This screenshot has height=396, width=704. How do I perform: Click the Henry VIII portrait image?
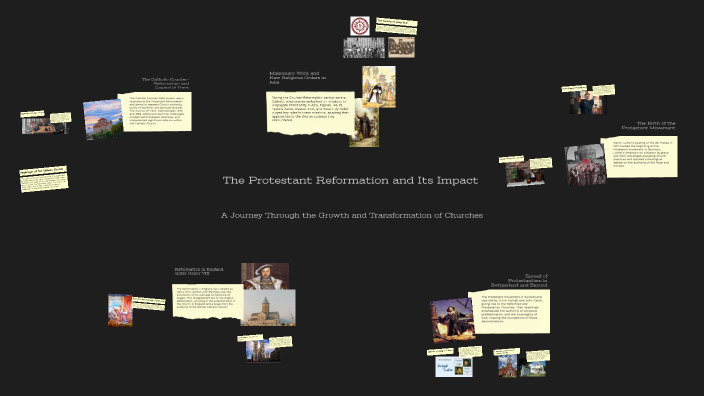pyautogui.click(x=265, y=276)
